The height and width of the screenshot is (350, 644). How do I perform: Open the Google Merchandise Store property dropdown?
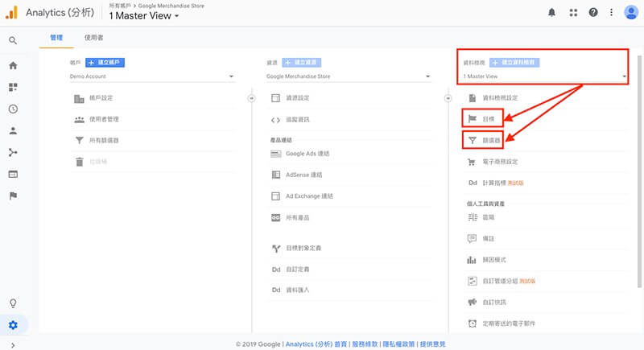click(x=349, y=76)
